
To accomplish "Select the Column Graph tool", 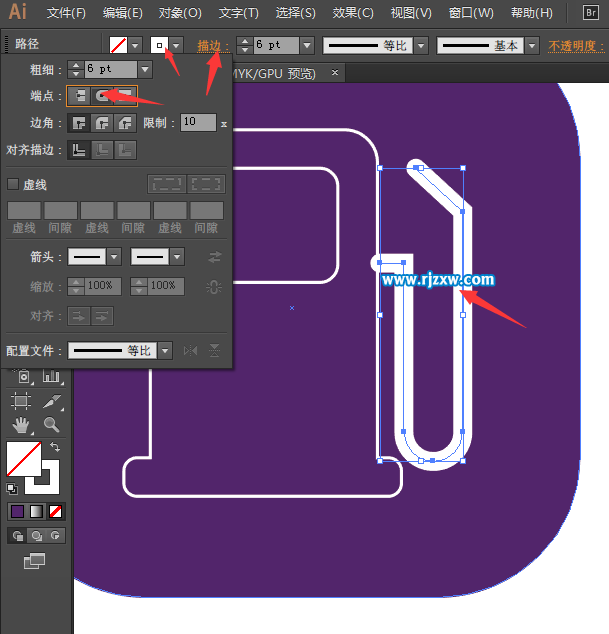I will click(52, 376).
